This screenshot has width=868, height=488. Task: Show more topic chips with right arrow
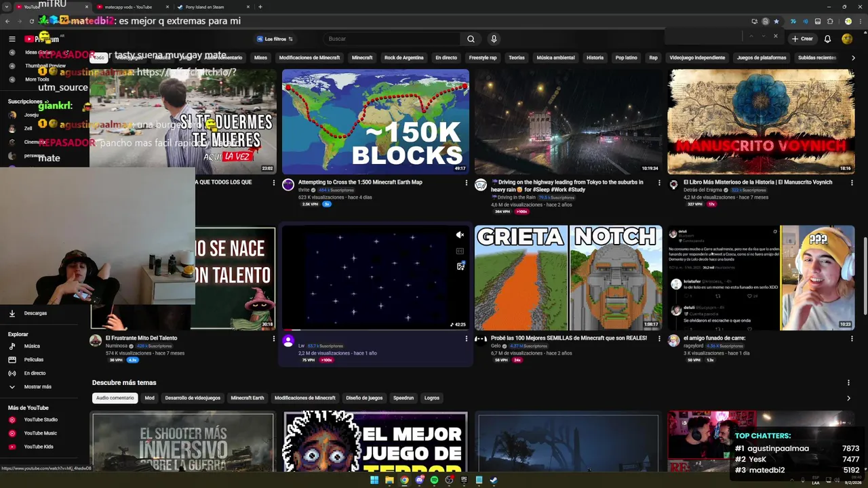(852, 58)
